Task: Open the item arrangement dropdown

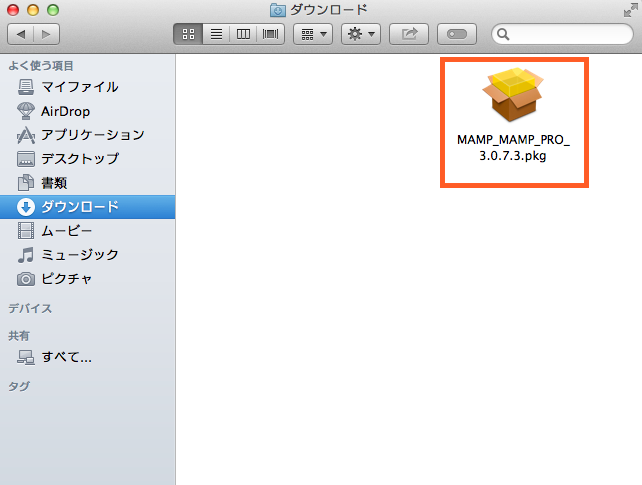Action: [x=314, y=34]
